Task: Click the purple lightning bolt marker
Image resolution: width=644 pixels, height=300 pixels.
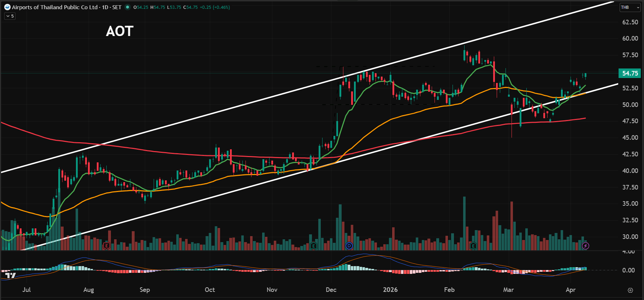Action: click(585, 246)
